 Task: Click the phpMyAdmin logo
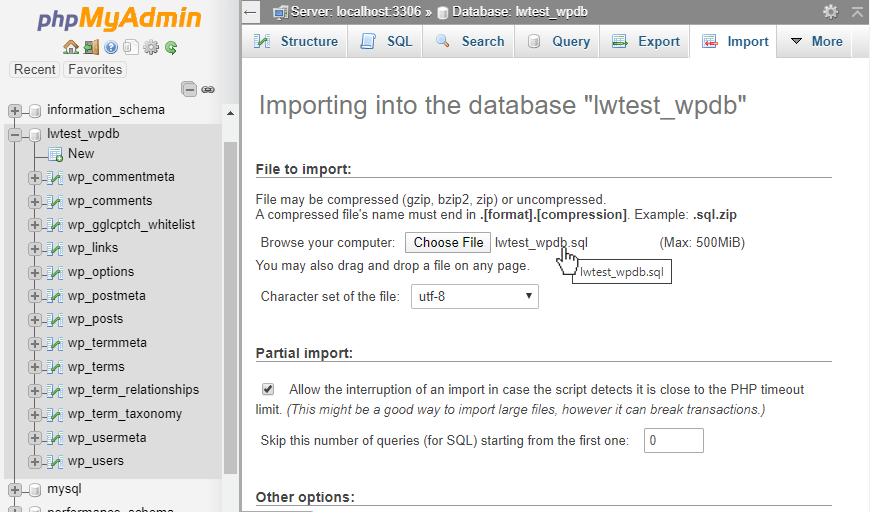(119, 18)
